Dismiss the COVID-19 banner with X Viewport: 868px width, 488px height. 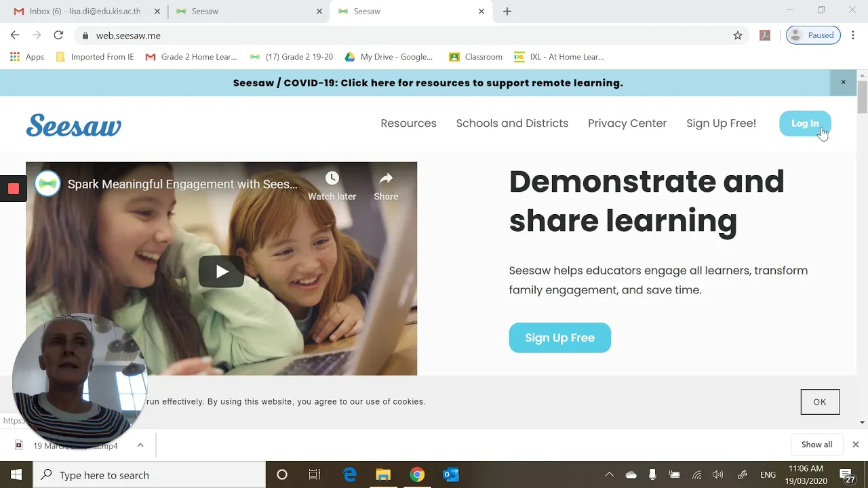pyautogui.click(x=843, y=82)
